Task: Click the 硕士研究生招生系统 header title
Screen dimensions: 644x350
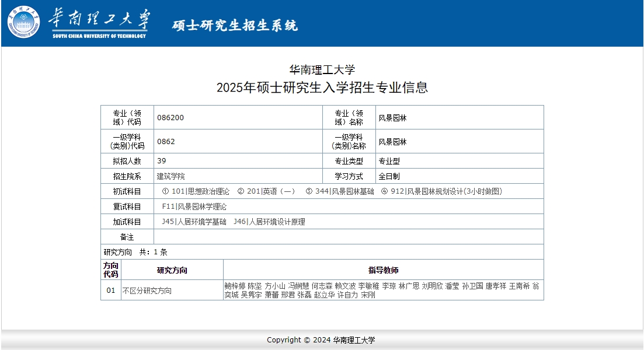Action: (235, 26)
